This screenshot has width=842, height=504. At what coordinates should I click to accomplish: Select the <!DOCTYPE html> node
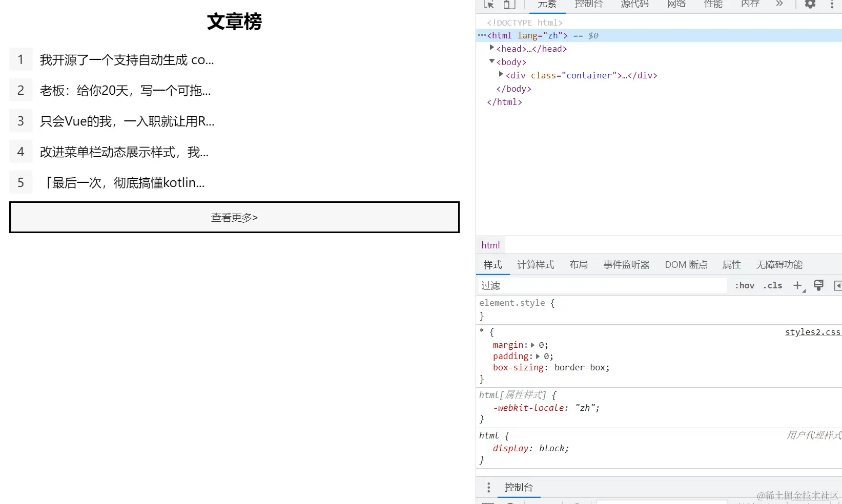[525, 23]
